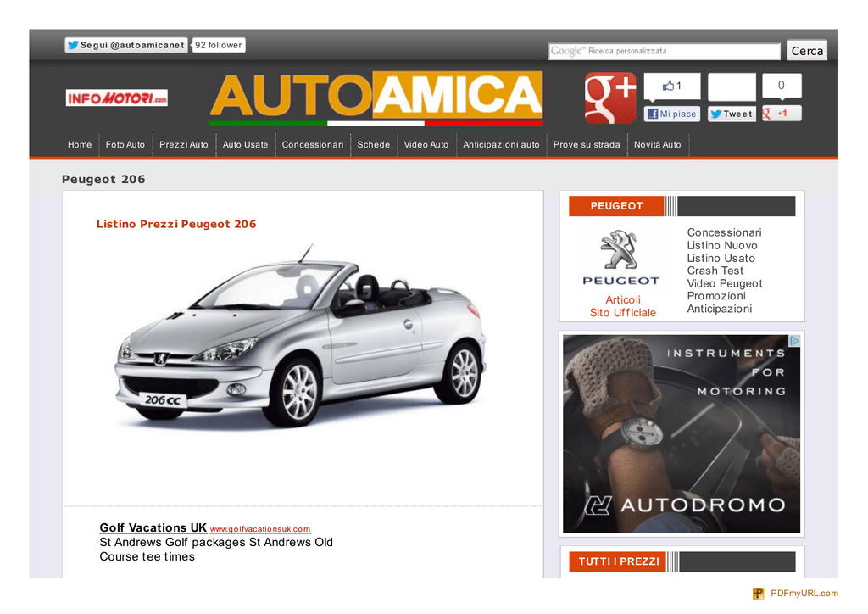Click the Listino Prezzi Peugeot 206 link
The width and height of the screenshot is (868, 614).
[x=176, y=224]
